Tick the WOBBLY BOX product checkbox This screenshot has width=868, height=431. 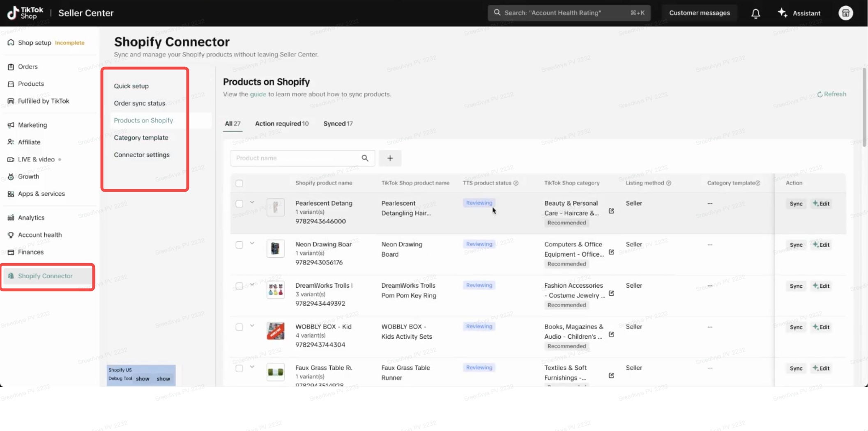point(239,327)
